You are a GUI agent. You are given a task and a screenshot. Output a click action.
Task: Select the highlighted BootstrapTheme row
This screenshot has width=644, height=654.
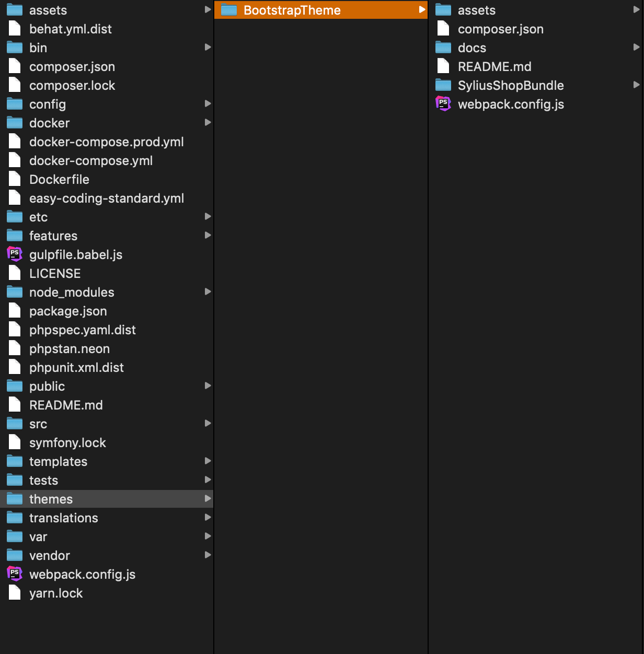[x=293, y=9]
